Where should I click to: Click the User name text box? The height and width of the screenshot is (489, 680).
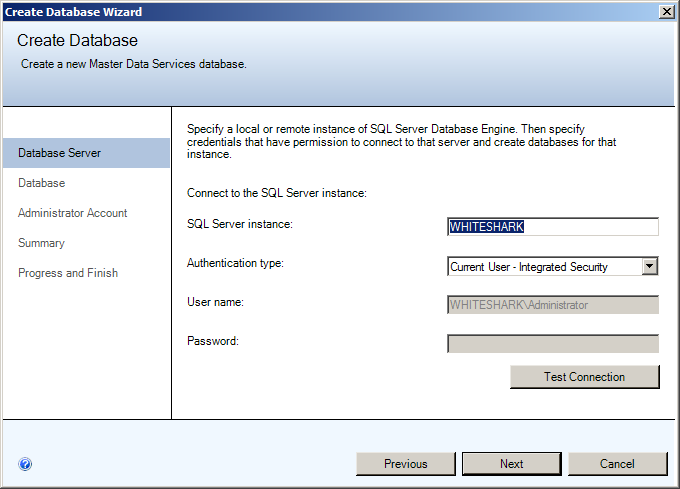(553, 305)
